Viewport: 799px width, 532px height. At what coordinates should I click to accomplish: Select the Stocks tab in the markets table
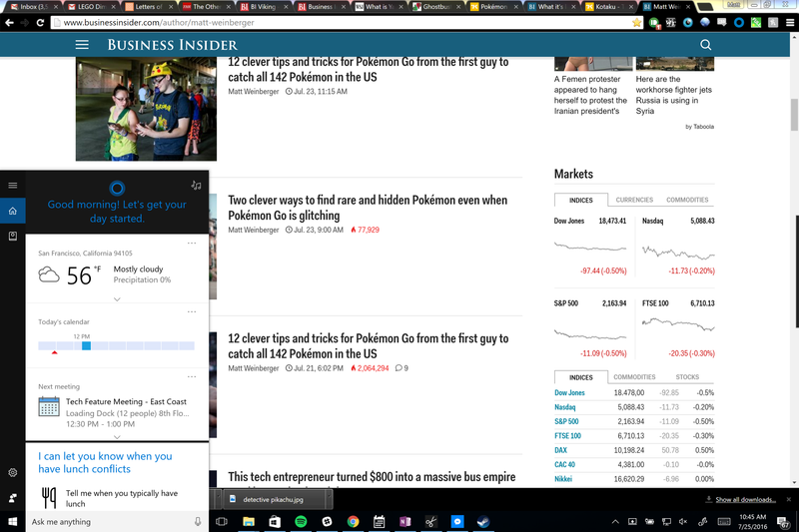pyautogui.click(x=687, y=377)
